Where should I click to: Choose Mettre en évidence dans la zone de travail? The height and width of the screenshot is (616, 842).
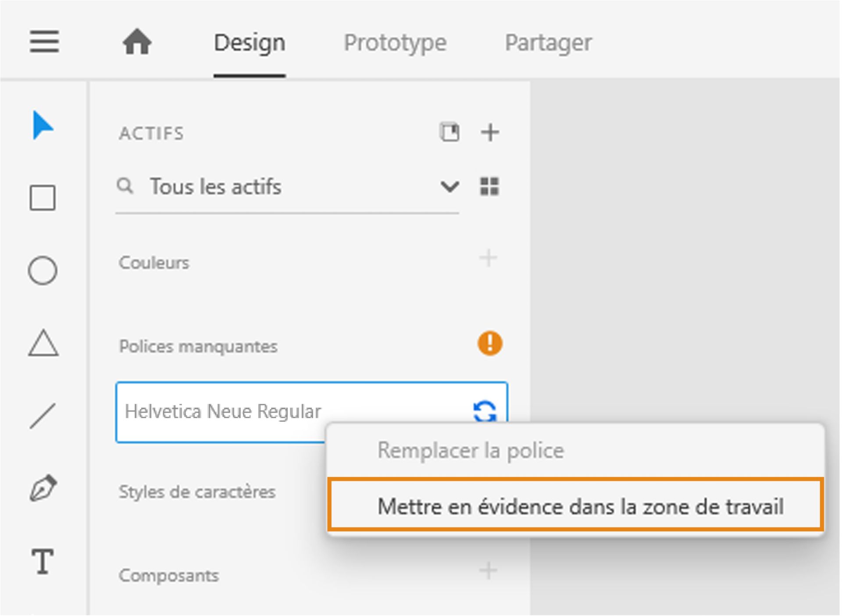coord(580,507)
